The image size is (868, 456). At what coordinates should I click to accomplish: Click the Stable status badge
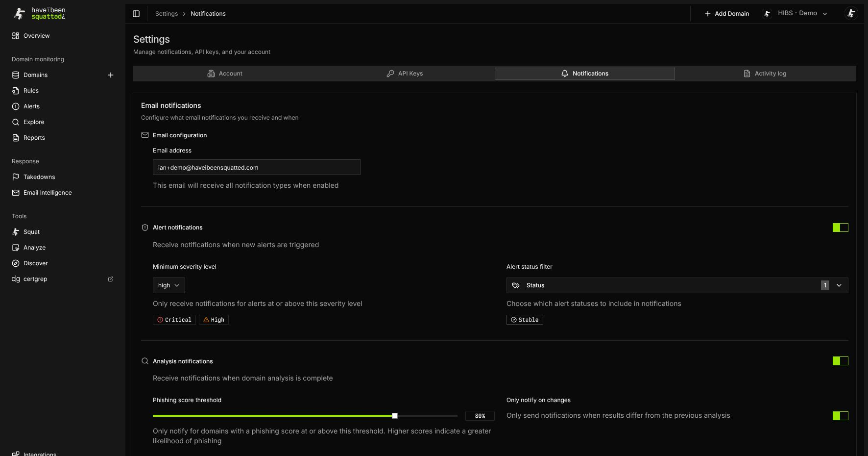pyautogui.click(x=525, y=320)
